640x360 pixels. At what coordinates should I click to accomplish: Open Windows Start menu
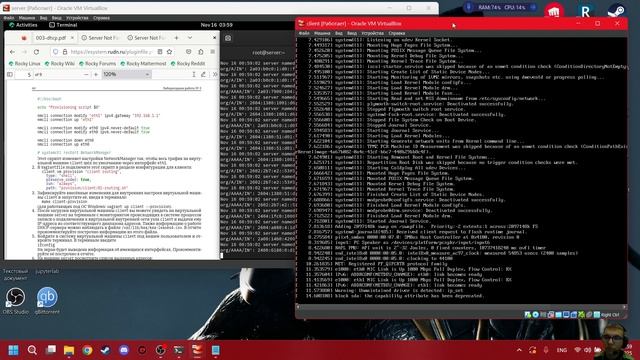(x=13, y=350)
